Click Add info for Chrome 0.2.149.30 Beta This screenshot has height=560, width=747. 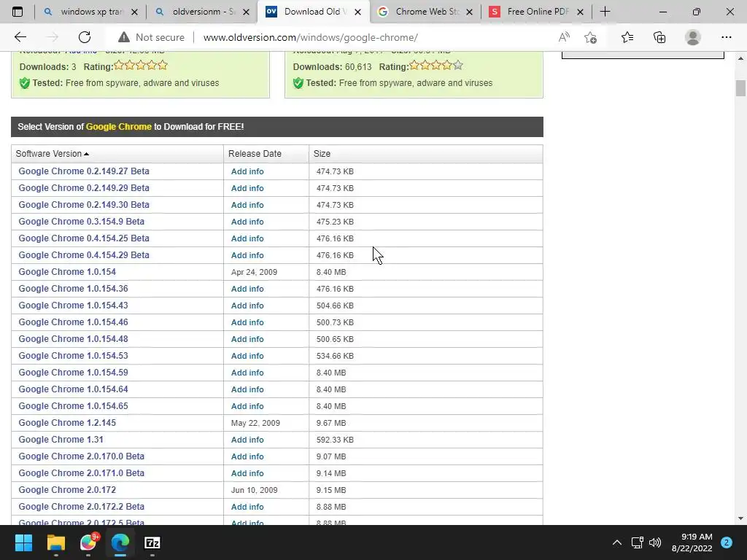coord(247,205)
